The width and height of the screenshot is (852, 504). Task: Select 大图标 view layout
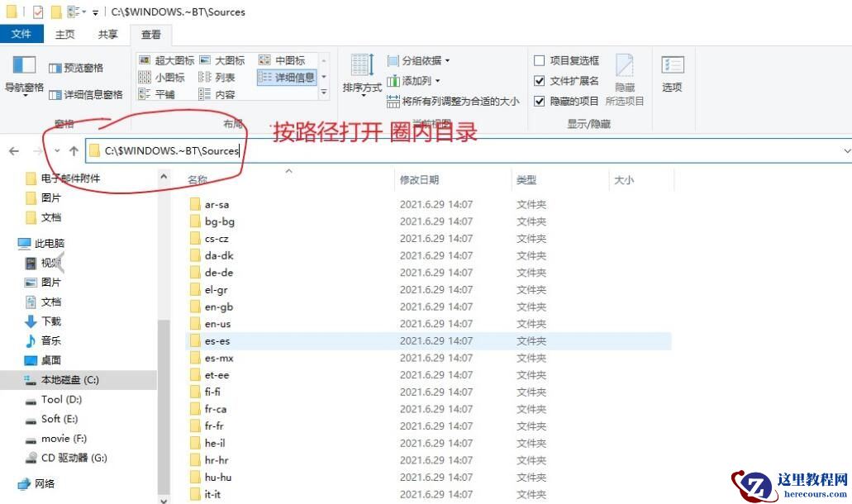(x=223, y=59)
